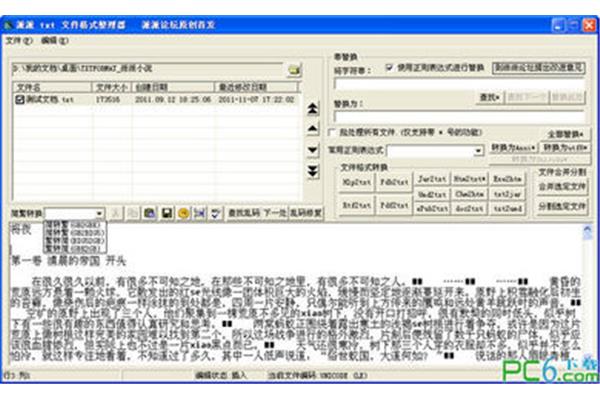600x400 pixels.
Task: Click the heading line 第一卷 清晨的帝国 开头
Action: coord(68,261)
